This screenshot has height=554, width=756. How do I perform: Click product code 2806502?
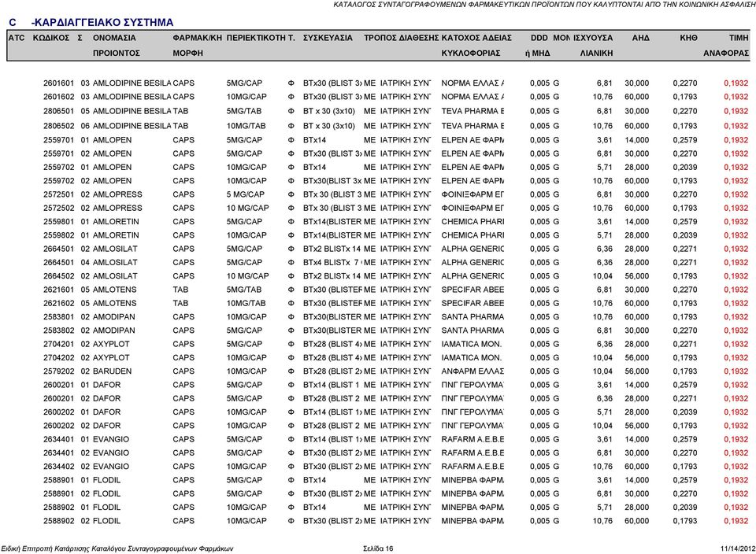point(59,126)
